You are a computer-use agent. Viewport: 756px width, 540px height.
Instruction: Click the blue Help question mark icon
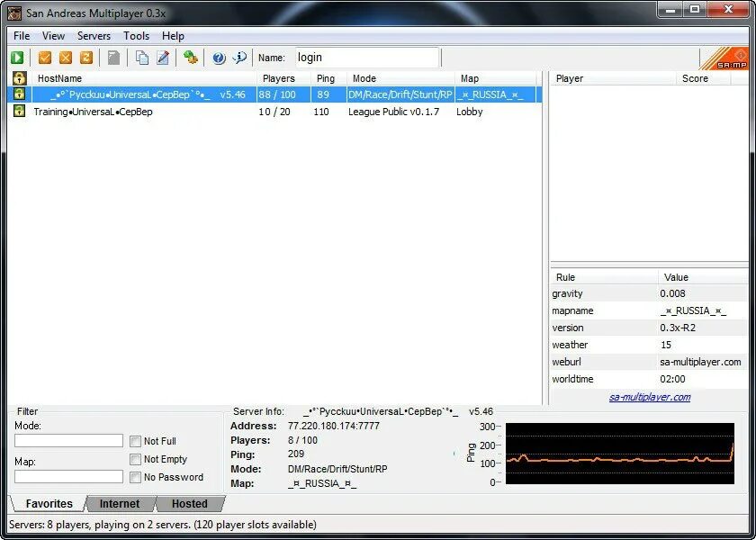[219, 58]
